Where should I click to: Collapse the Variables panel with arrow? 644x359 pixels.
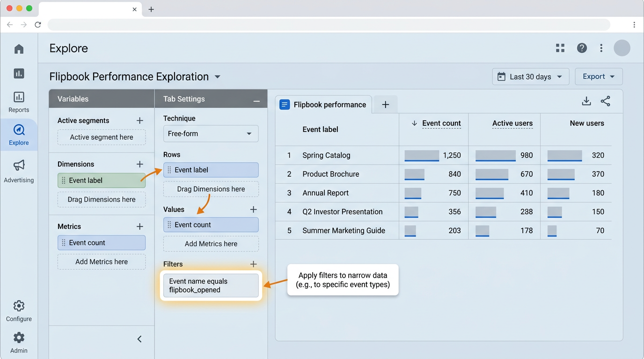(x=139, y=339)
